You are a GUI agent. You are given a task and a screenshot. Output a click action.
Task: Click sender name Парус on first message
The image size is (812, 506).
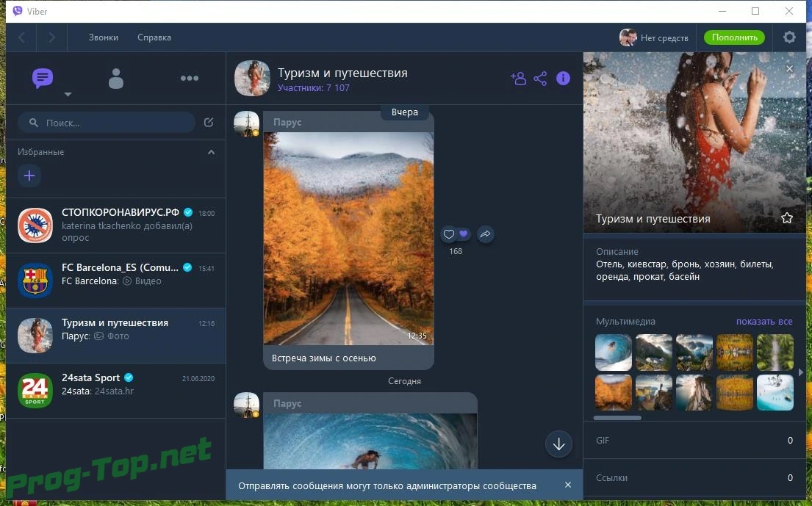point(287,123)
